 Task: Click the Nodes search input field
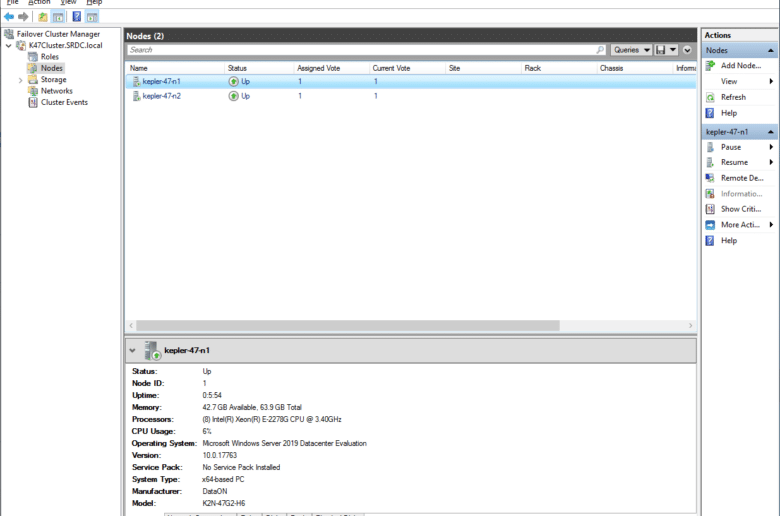coord(361,50)
